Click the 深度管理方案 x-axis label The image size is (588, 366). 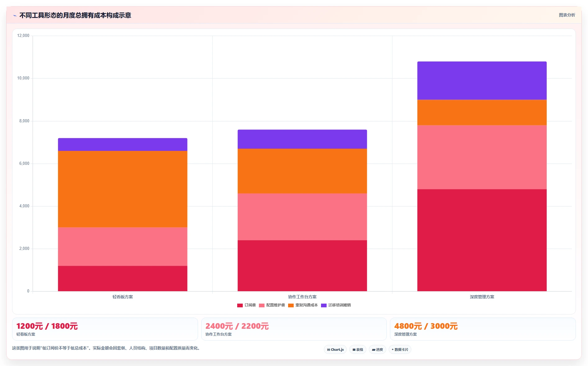tap(482, 297)
